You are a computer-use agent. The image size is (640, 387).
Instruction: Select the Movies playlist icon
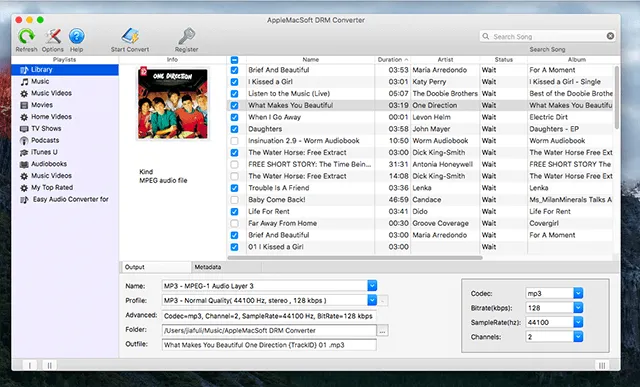24,105
